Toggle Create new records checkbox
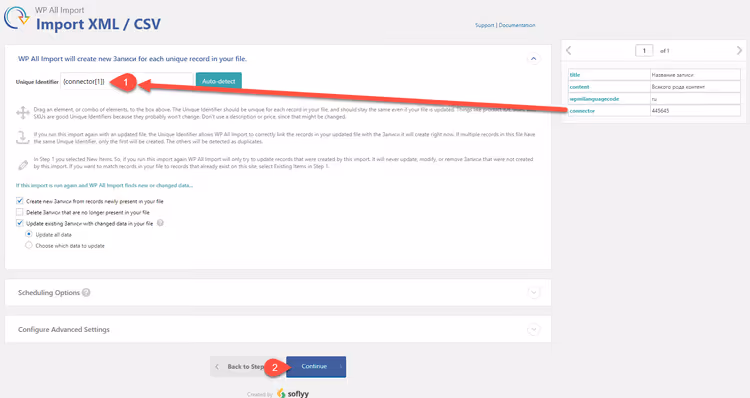This screenshot has height=398, width=750. (x=20, y=201)
